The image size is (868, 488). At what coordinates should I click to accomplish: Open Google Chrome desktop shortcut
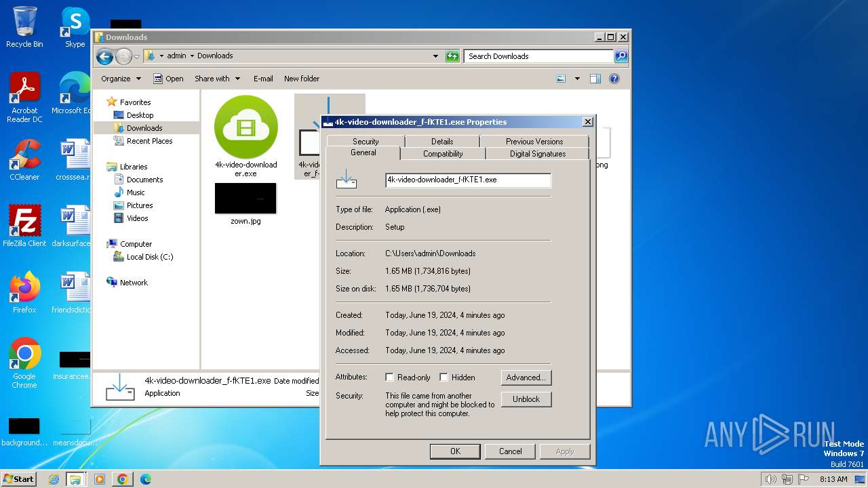[24, 363]
